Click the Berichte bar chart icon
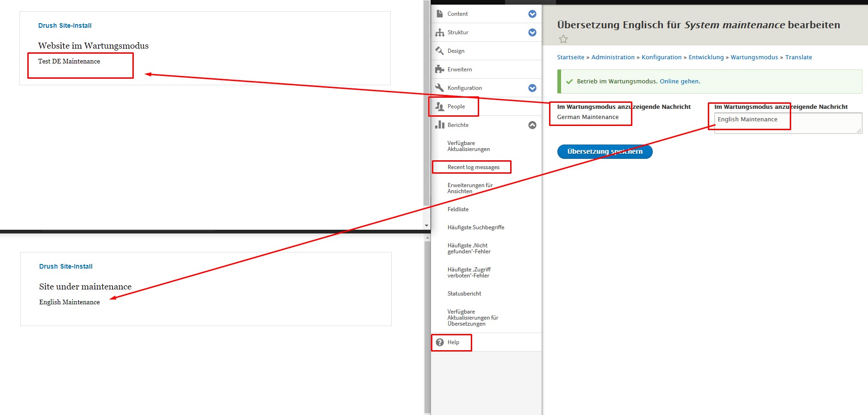This screenshot has height=415, width=868. (440, 125)
